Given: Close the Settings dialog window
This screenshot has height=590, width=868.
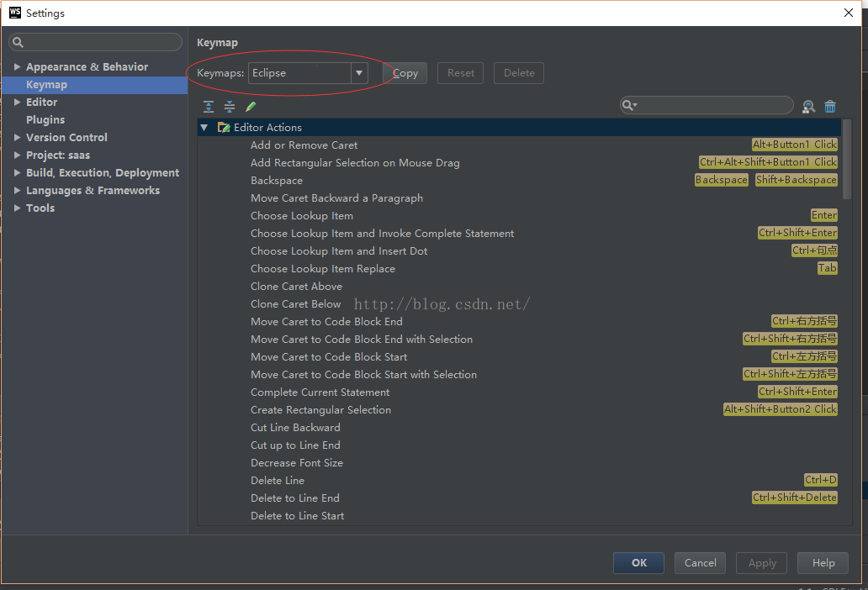Looking at the screenshot, I should [x=848, y=13].
